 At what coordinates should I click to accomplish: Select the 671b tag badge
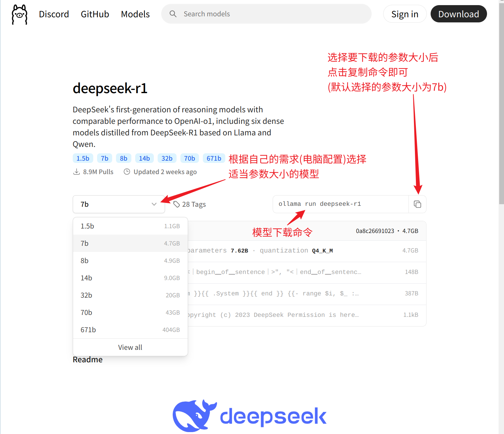pos(214,158)
